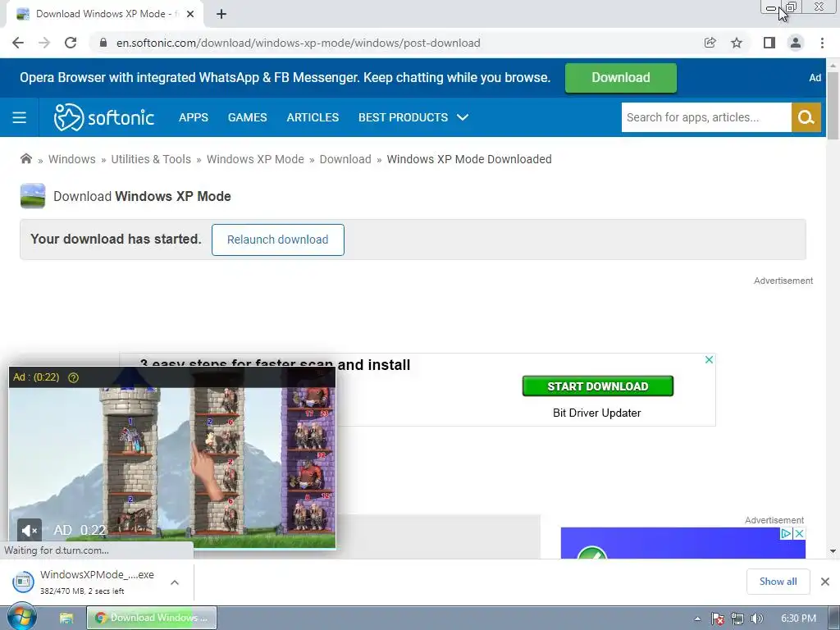Open the taskbar file explorer
840x630 pixels.
pyautogui.click(x=66, y=619)
